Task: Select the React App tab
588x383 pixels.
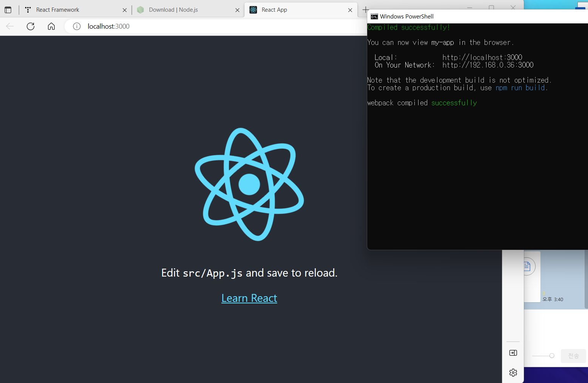Action: tap(300, 10)
